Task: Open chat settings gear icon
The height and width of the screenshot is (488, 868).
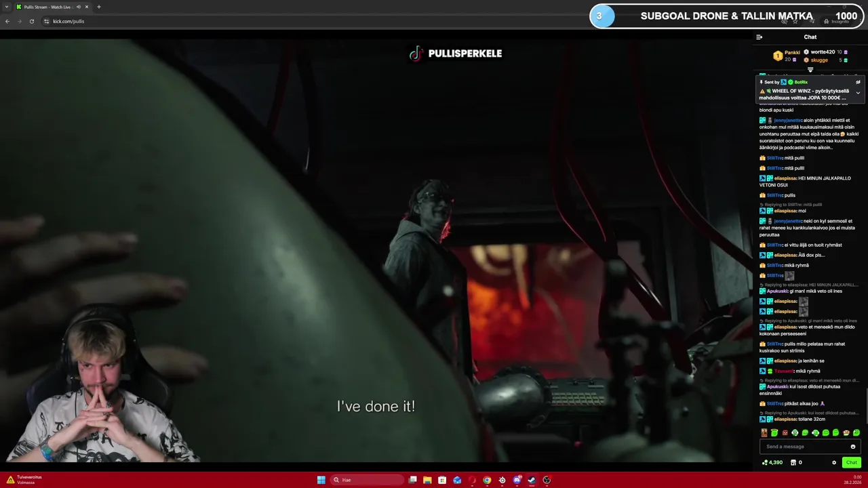Action: 834,462
